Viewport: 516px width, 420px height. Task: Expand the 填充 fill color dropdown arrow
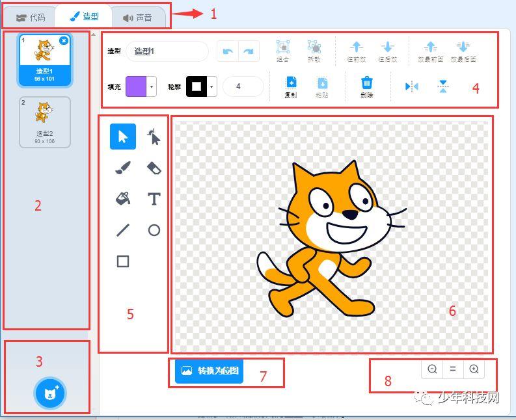point(152,86)
